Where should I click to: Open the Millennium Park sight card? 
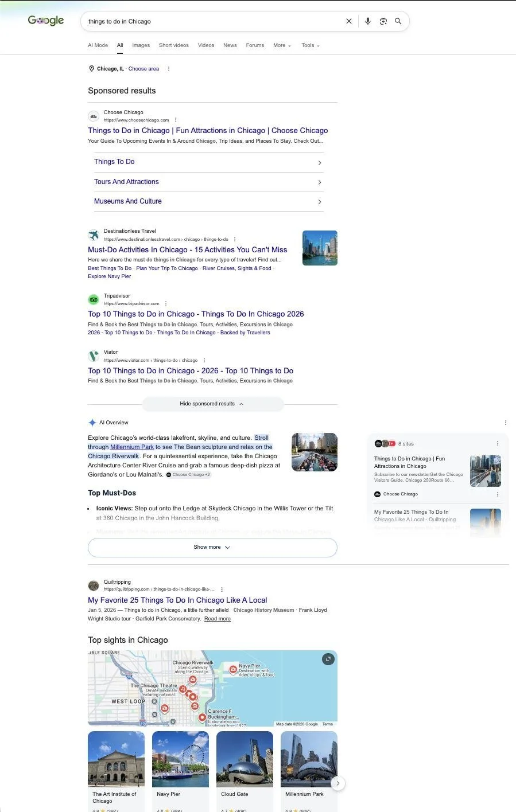click(309, 771)
